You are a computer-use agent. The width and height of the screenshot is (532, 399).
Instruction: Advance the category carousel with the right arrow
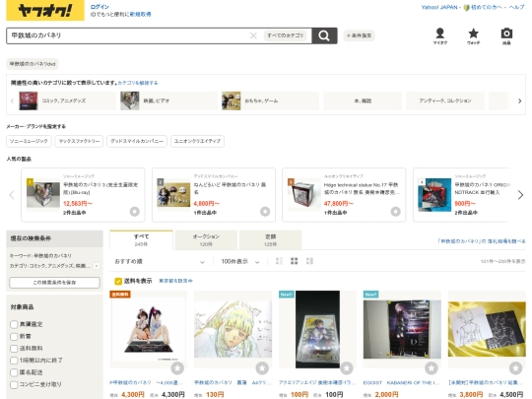pos(519,100)
